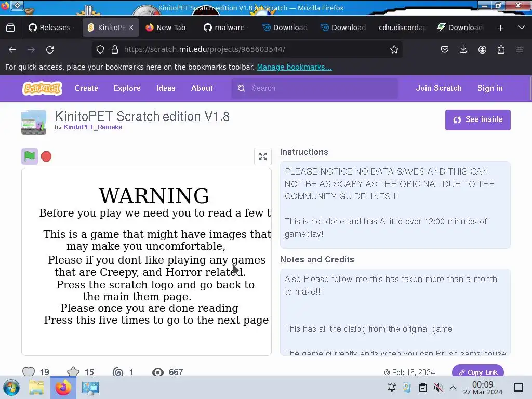Open the Start menu orb

click(x=11, y=388)
